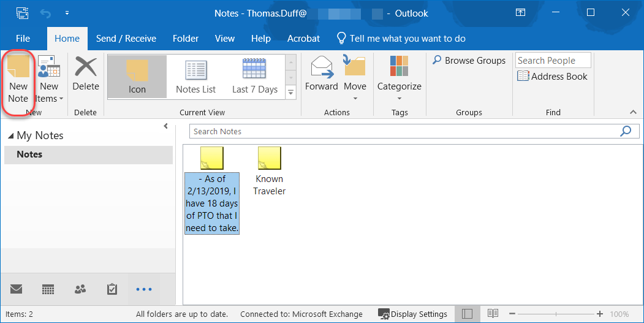Switch to Notes List view
This screenshot has height=323, width=644.
click(196, 77)
